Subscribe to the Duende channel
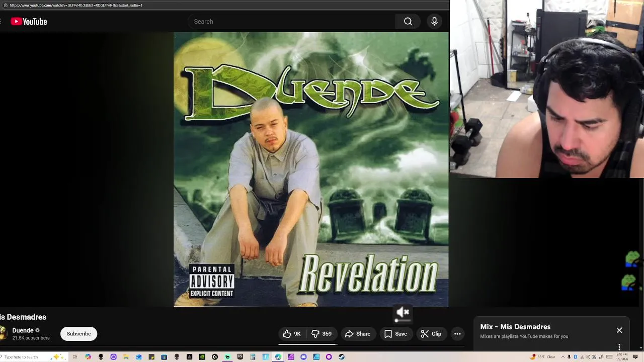 (x=79, y=334)
